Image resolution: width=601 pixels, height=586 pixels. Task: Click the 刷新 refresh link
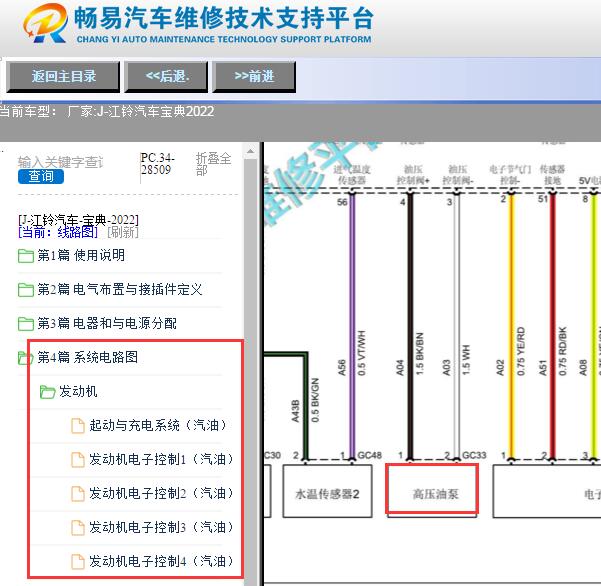pyautogui.click(x=123, y=232)
